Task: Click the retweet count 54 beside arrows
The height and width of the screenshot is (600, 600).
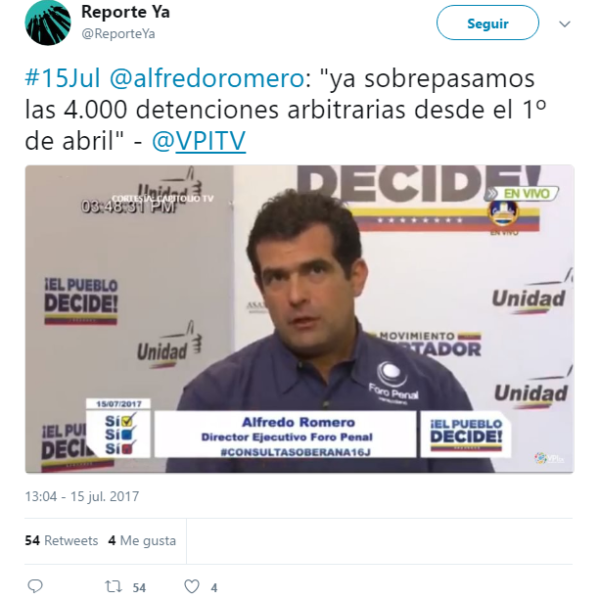Action: tap(139, 587)
